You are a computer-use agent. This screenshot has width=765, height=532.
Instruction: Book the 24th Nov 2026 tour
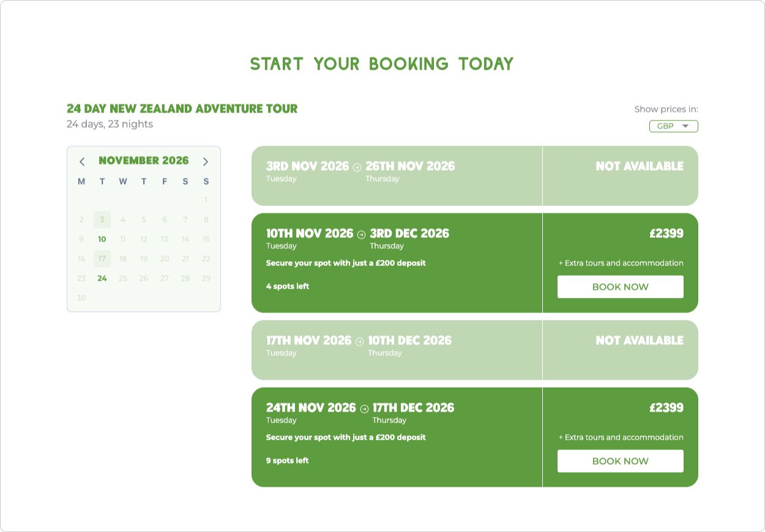[x=620, y=461]
